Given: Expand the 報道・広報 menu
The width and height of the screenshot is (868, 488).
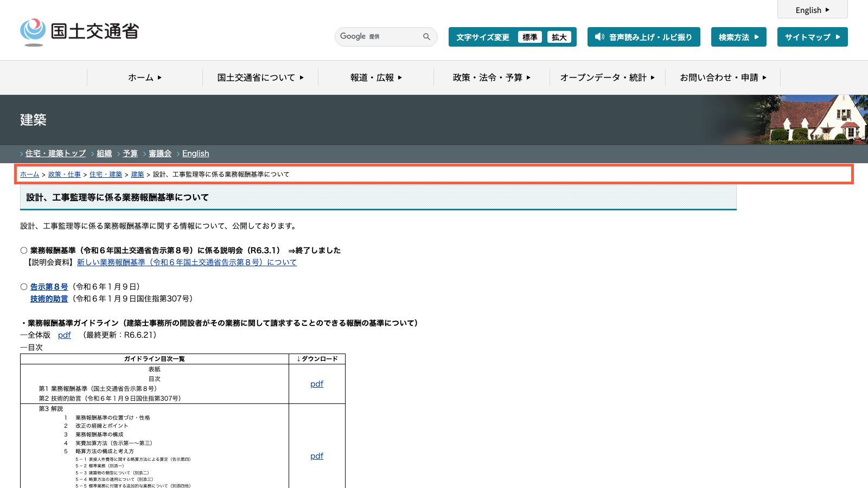Looking at the screenshot, I should pos(376,78).
